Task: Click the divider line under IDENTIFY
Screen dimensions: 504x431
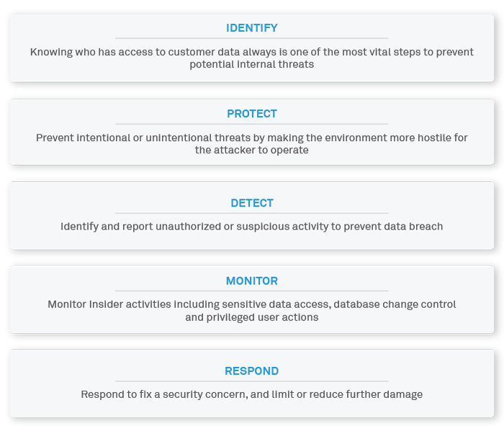Action: (251, 38)
